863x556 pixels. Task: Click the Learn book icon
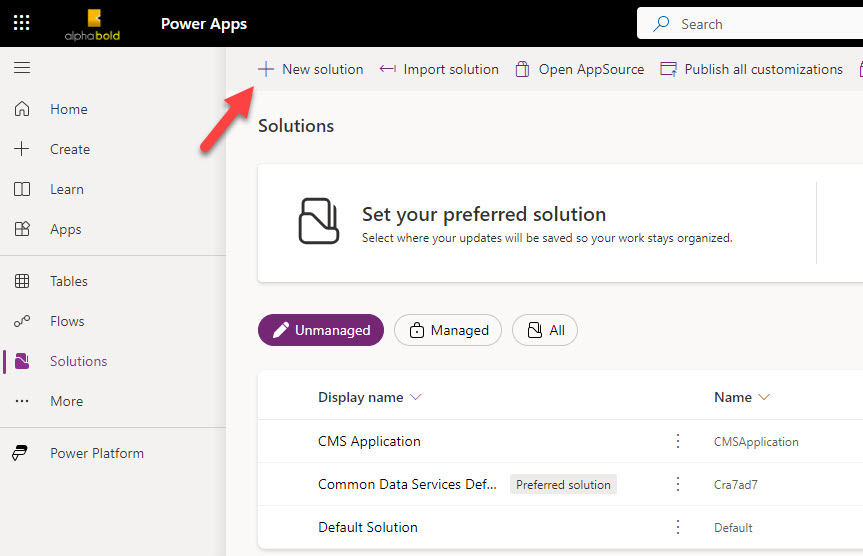tap(22, 189)
